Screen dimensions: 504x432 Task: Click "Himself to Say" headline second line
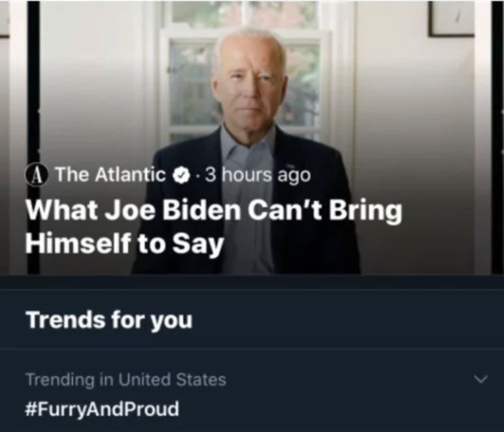tap(124, 243)
